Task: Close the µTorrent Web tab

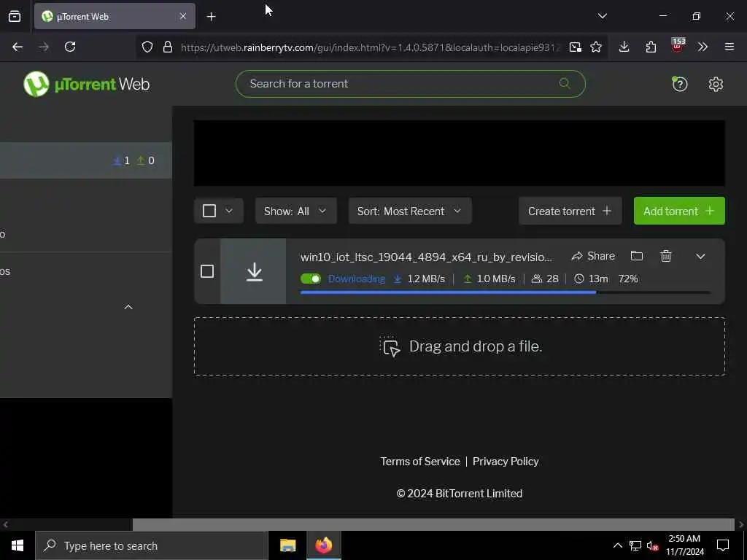Action: 183,16
